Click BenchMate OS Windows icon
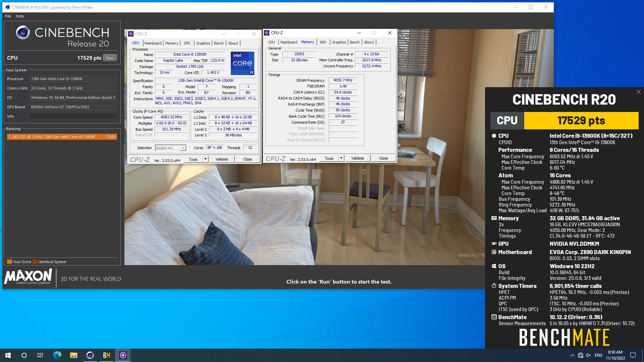 coord(494,266)
